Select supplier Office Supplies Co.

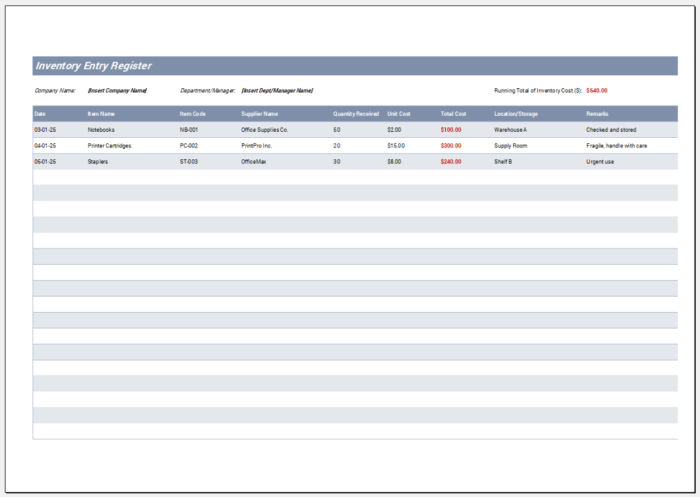click(x=265, y=130)
